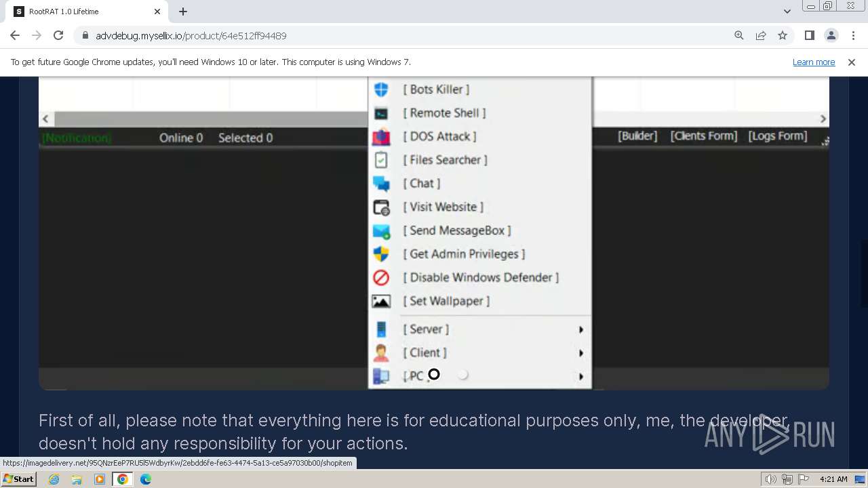Click the Remote Shell terminal icon

[x=381, y=113]
